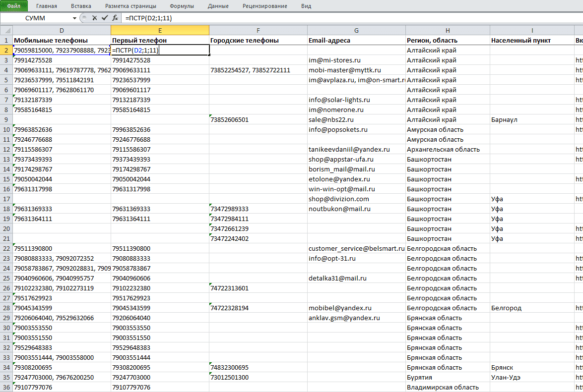Click the Городские телефоны header cell
The width and height of the screenshot is (583, 392).
[258, 40]
